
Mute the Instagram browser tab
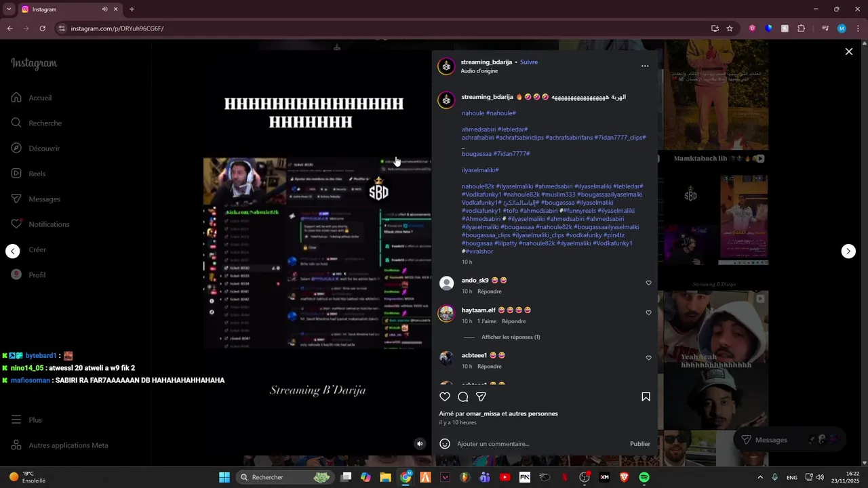104,9
